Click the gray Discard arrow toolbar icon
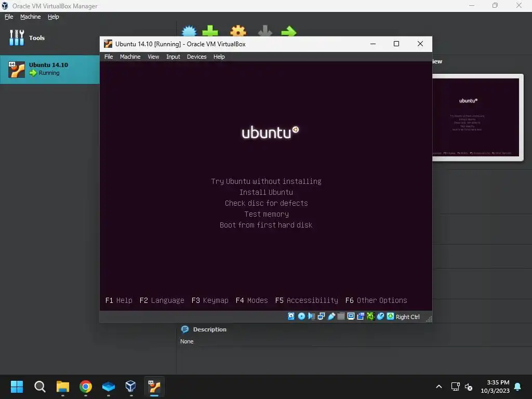Screen dimensions: 532x399 point(265,31)
